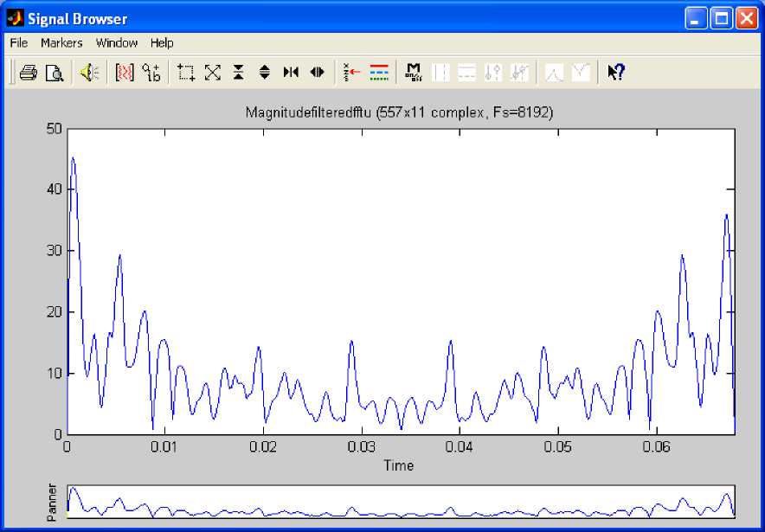
Task: Open the Help menu
Action: pos(162,43)
